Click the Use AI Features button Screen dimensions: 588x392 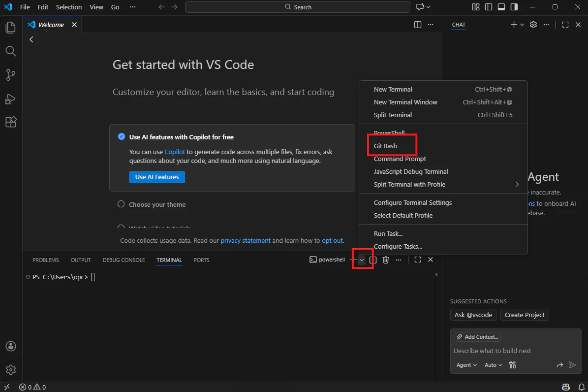coord(157,177)
